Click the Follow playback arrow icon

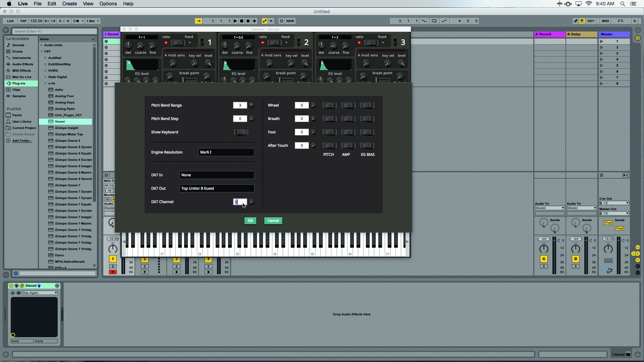[x=198, y=21]
